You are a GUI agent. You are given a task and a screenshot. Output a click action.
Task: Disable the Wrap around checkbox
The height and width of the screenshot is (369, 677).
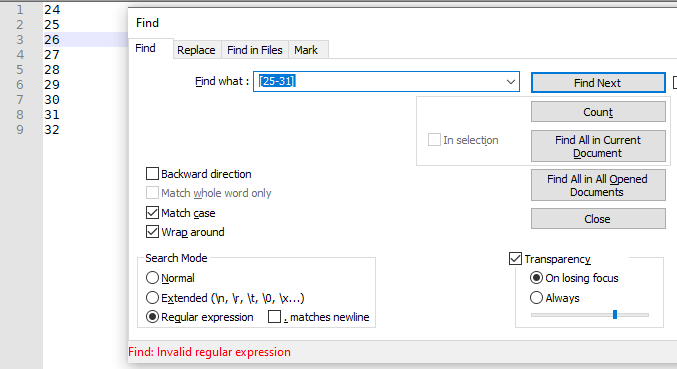(x=152, y=232)
